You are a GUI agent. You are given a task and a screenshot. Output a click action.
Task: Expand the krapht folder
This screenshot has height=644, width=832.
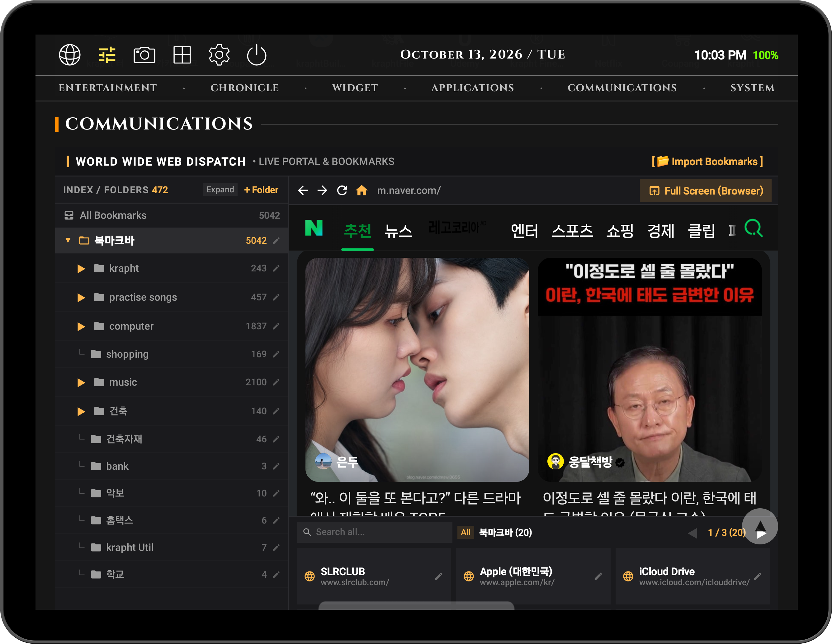tap(81, 269)
